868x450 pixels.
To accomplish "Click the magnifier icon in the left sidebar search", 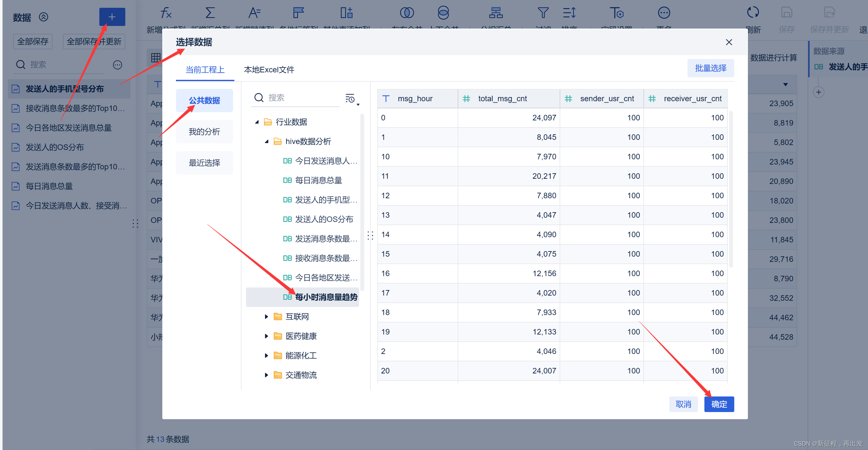I will (21, 65).
